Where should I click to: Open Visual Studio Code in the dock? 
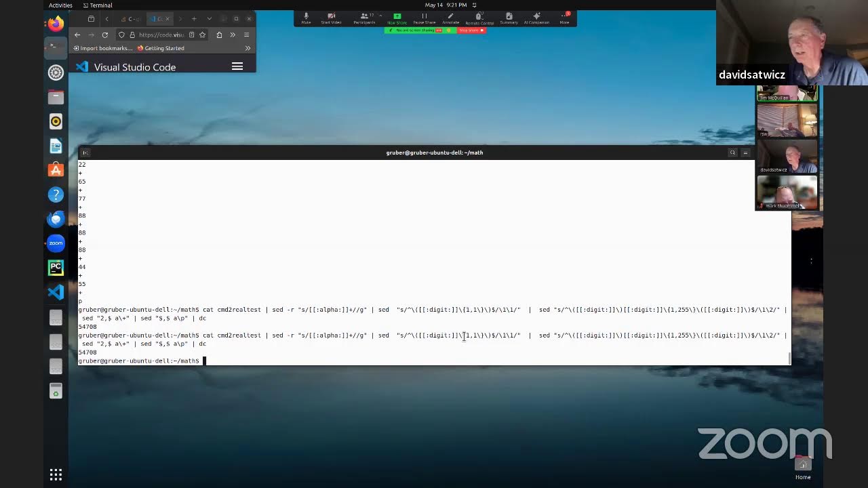[x=56, y=292]
